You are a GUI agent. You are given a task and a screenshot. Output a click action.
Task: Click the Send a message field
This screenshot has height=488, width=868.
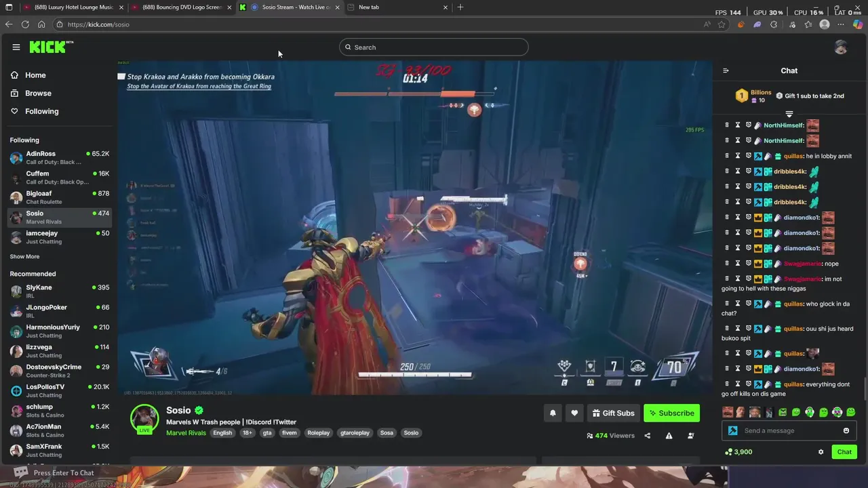(789, 430)
